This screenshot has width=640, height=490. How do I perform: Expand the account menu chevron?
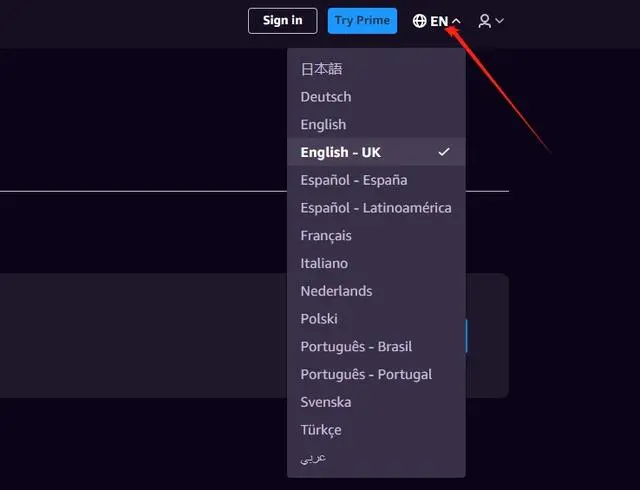(500, 20)
